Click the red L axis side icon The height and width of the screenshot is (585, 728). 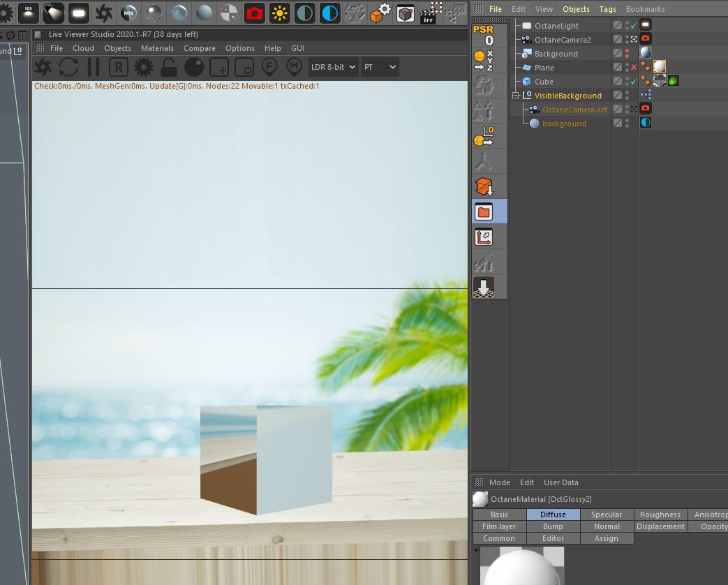click(x=484, y=237)
